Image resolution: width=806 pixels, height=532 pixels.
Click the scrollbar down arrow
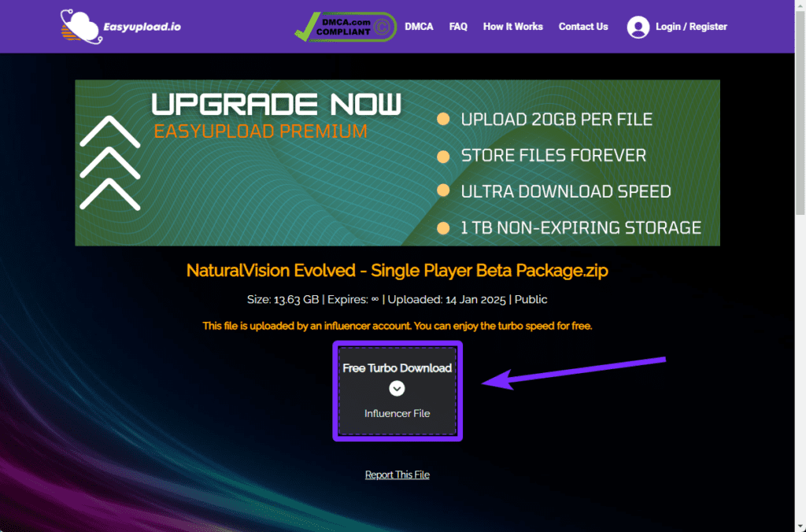click(800, 526)
